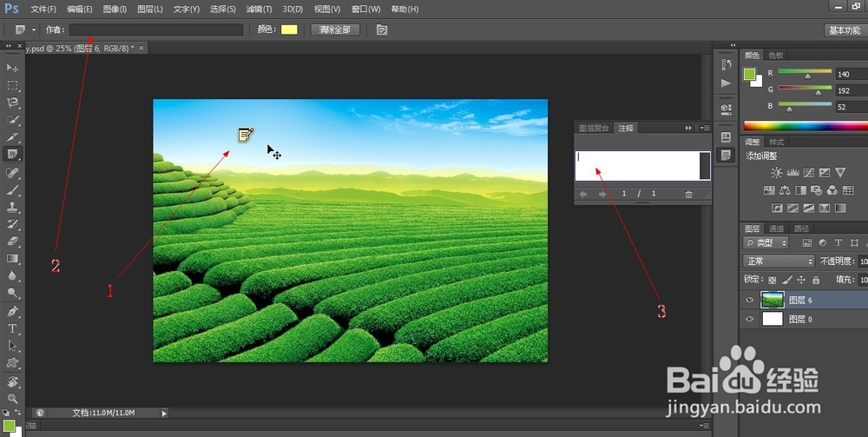The image size is (868, 437).
Task: Select the Healing Brush tool
Action: tap(12, 173)
